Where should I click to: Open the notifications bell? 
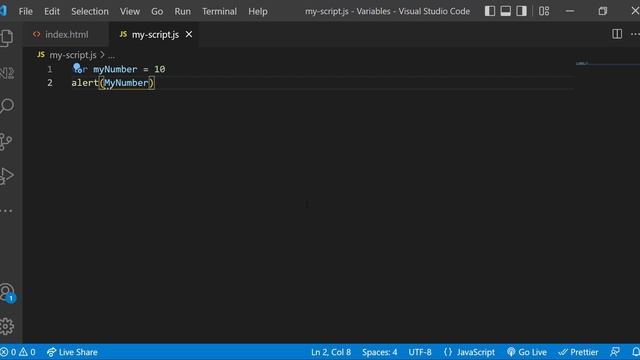coord(636,352)
